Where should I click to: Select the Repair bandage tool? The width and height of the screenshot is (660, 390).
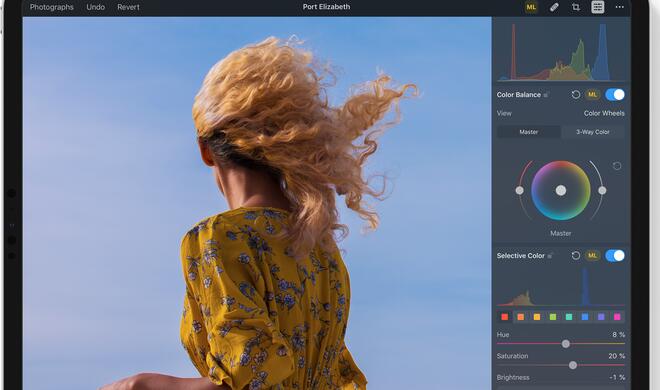[x=554, y=7]
